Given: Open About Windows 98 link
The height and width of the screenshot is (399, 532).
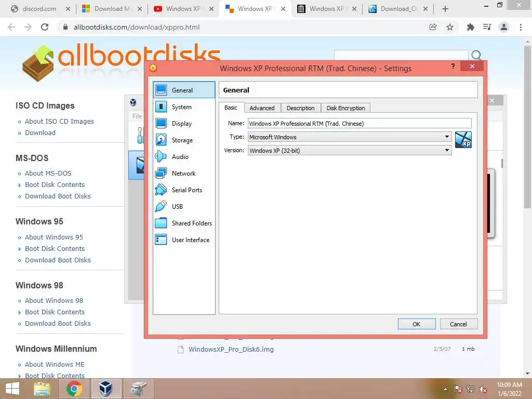Looking at the screenshot, I should pyautogui.click(x=54, y=301).
